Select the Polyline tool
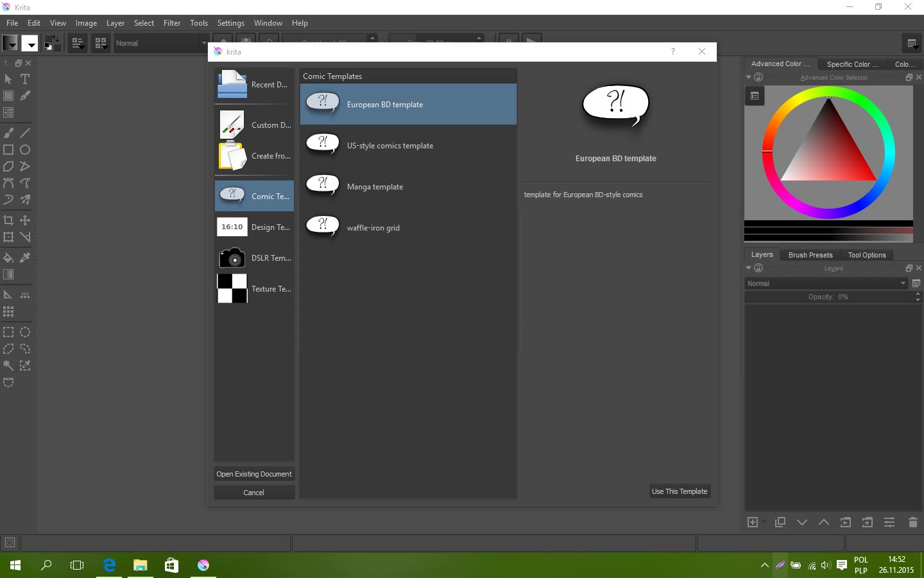Screen dimensions: 924x578 25,166
